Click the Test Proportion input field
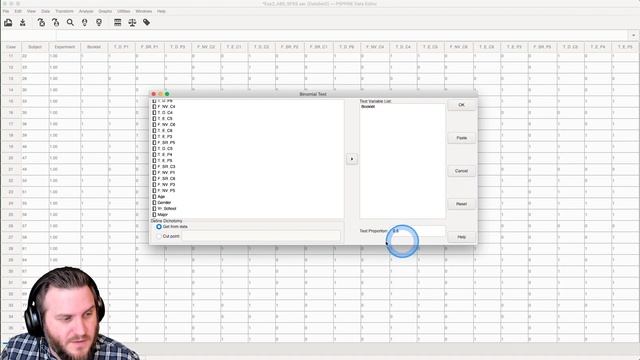 (417, 231)
